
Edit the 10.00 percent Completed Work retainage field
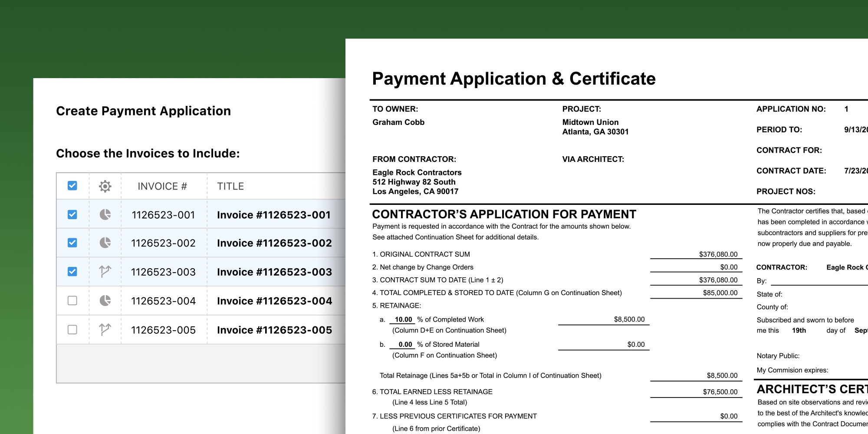(x=403, y=319)
